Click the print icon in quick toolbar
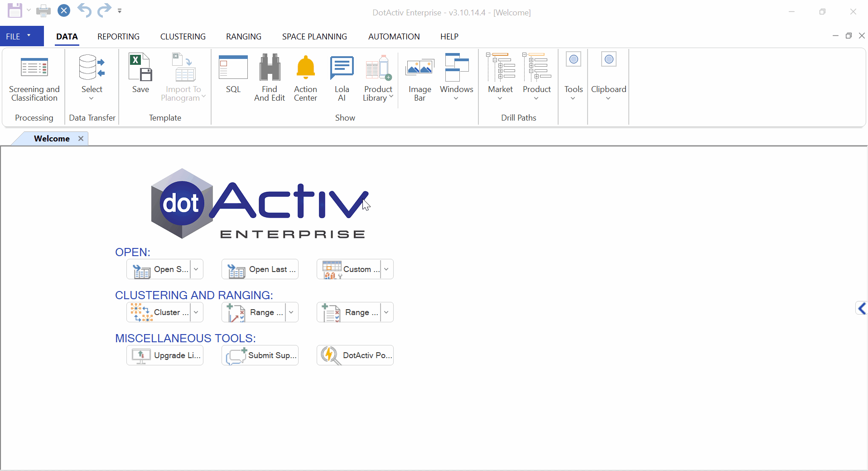 coord(43,11)
